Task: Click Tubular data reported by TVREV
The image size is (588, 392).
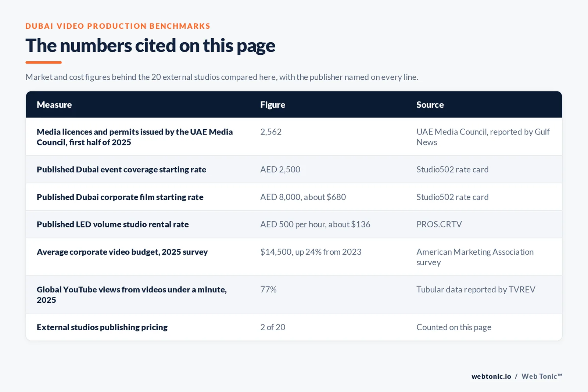Action: click(476, 289)
